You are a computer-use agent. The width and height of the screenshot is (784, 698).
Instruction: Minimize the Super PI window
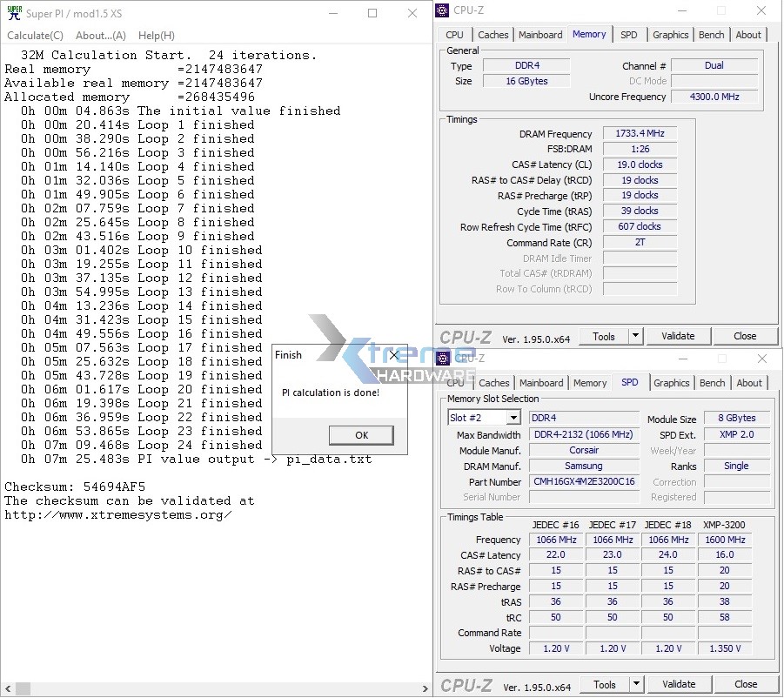pyautogui.click(x=332, y=13)
